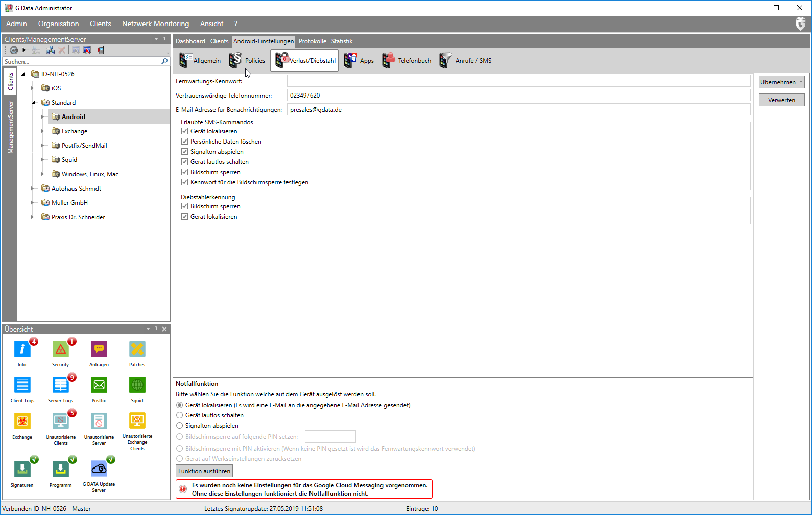The height and width of the screenshot is (515, 812).
Task: Uncheck Bildschirm sperren under SMS-Kommandos
Action: pyautogui.click(x=184, y=172)
